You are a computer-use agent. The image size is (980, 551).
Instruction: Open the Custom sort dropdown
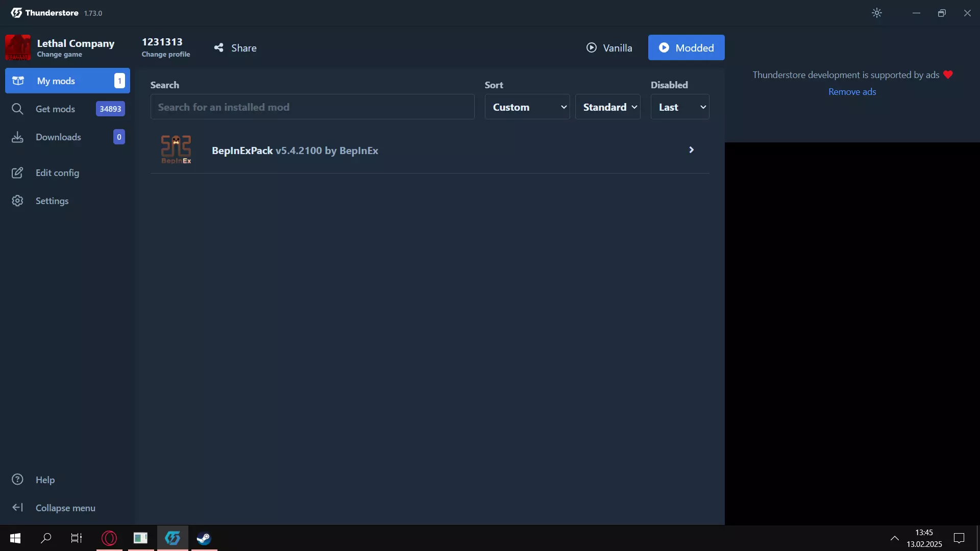tap(527, 107)
